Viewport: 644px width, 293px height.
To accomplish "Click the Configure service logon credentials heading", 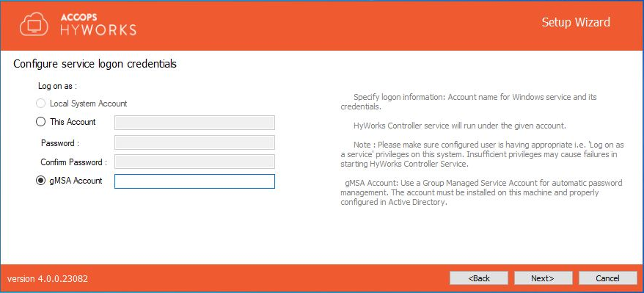I will pos(95,64).
